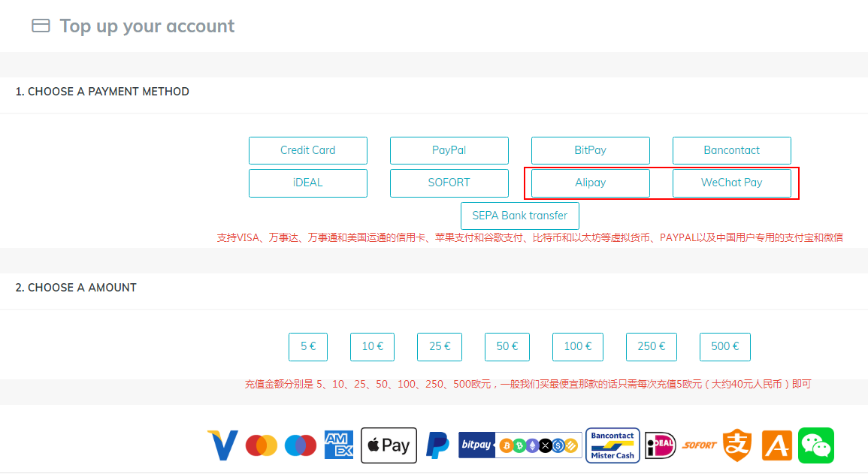Click the Ethereum coin icon

pyautogui.click(x=533, y=445)
